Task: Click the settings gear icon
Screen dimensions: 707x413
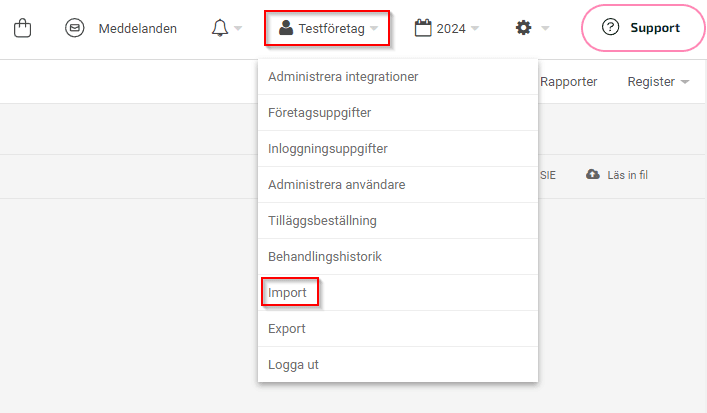Action: click(x=523, y=28)
